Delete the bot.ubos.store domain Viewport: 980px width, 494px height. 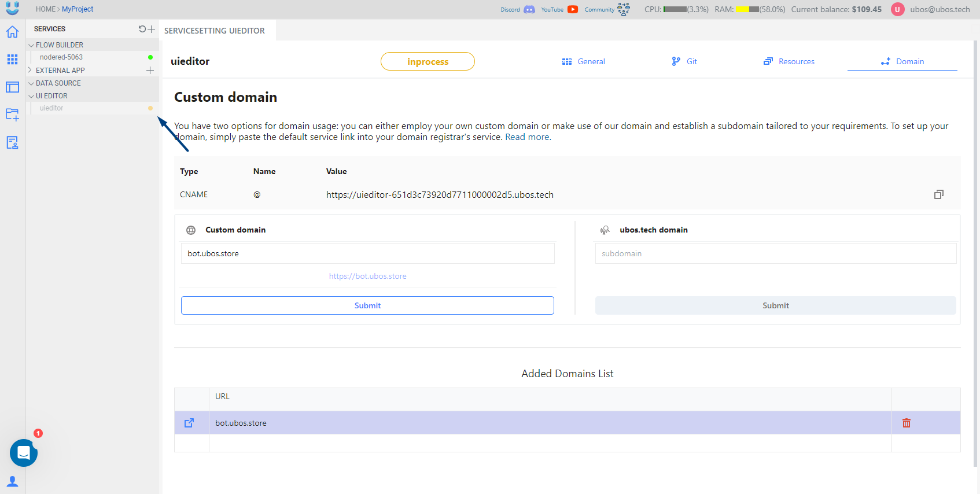(907, 423)
